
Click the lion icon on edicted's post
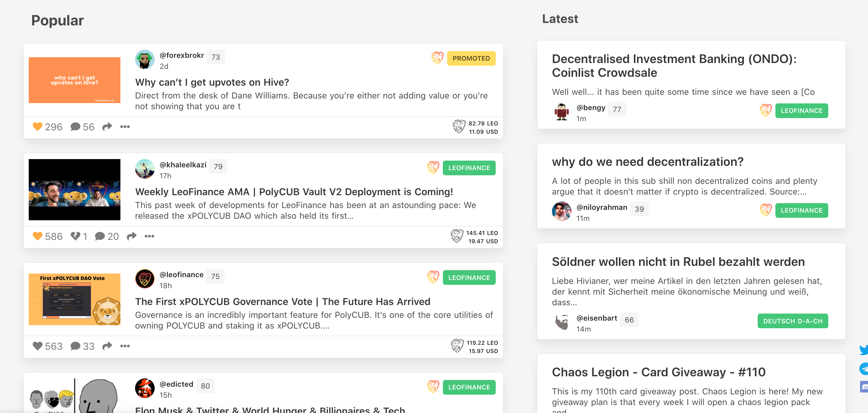[x=433, y=387]
